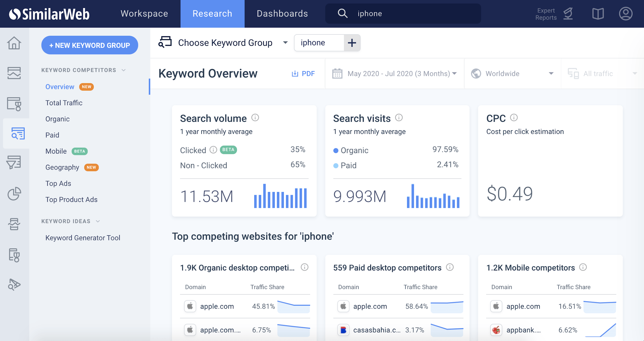
Task: Open Organic in the sidebar
Action: tap(57, 119)
